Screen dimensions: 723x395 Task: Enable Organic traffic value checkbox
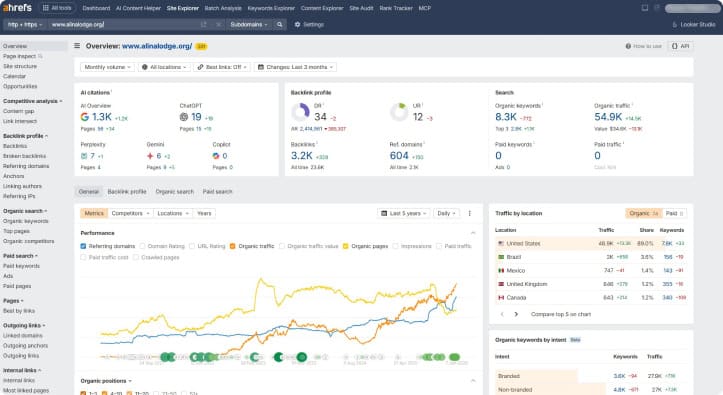[282, 246]
